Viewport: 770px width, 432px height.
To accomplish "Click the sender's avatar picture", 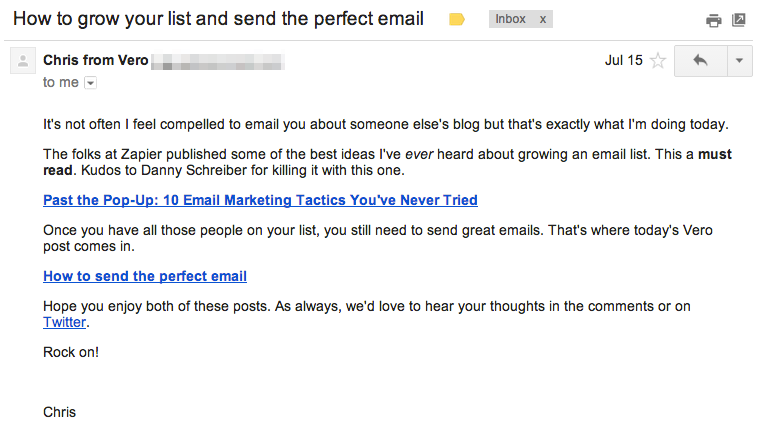I will coord(22,62).
